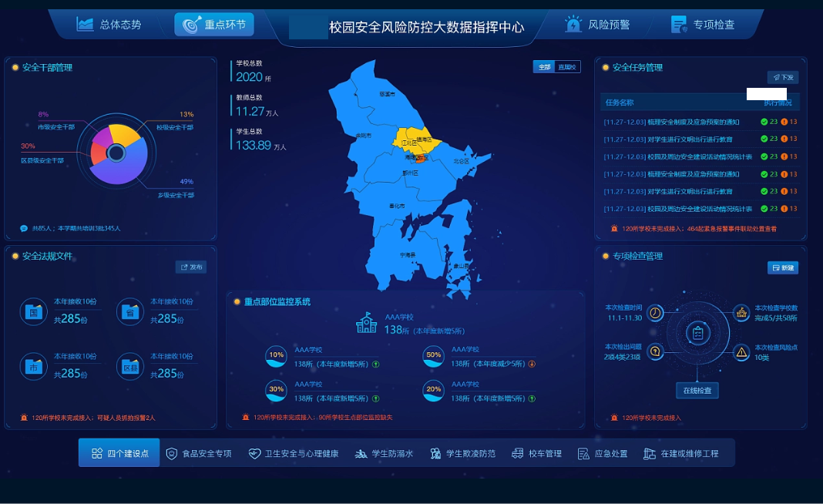Start 在线检查
Image resolution: width=823 pixels, height=504 pixels.
(697, 390)
